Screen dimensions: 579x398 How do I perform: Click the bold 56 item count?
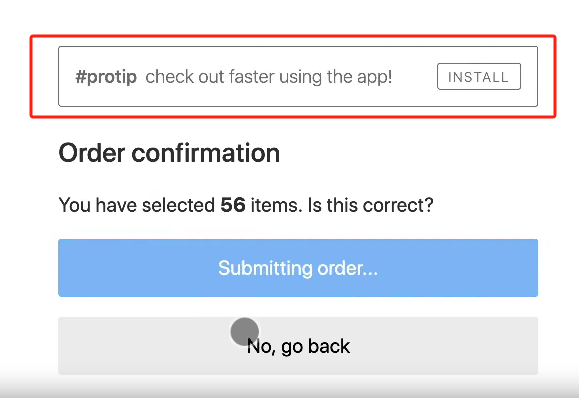(x=233, y=205)
